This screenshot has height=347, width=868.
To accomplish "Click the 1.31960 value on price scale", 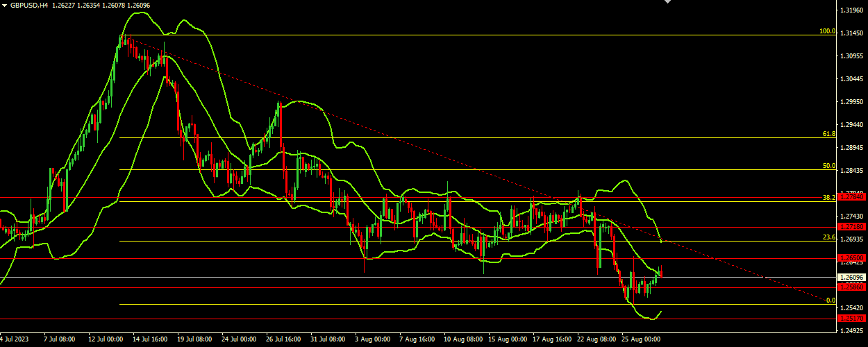I will coord(852,10).
